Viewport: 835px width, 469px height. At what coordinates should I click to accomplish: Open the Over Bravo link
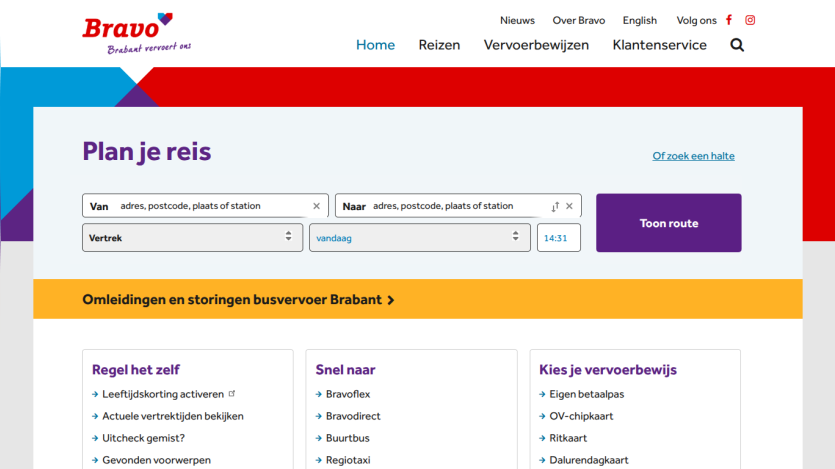click(x=578, y=20)
